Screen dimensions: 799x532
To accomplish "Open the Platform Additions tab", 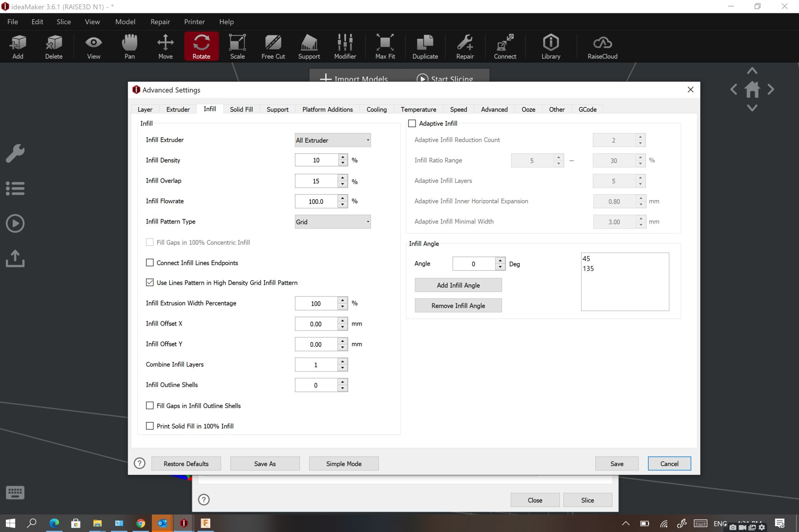I will tap(328, 109).
